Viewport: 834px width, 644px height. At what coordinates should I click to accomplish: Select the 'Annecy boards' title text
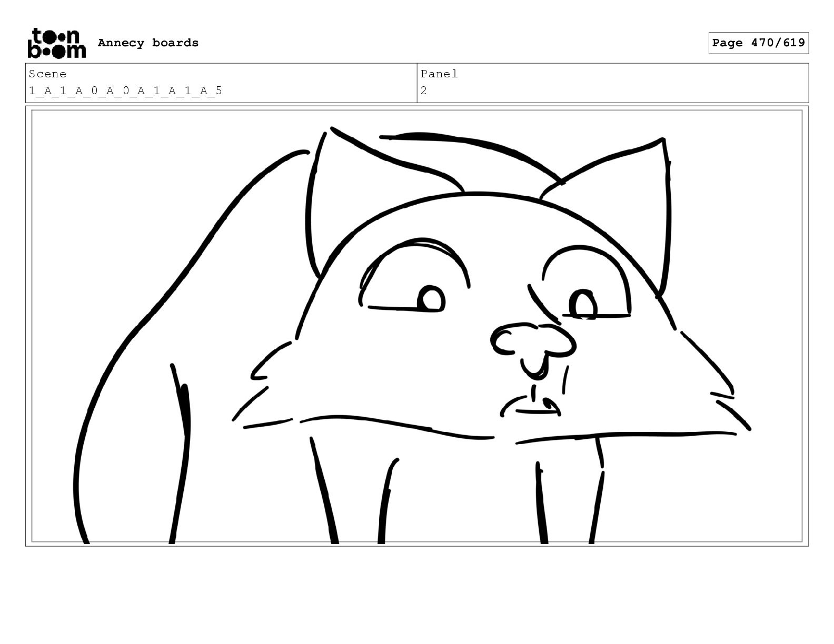(148, 43)
